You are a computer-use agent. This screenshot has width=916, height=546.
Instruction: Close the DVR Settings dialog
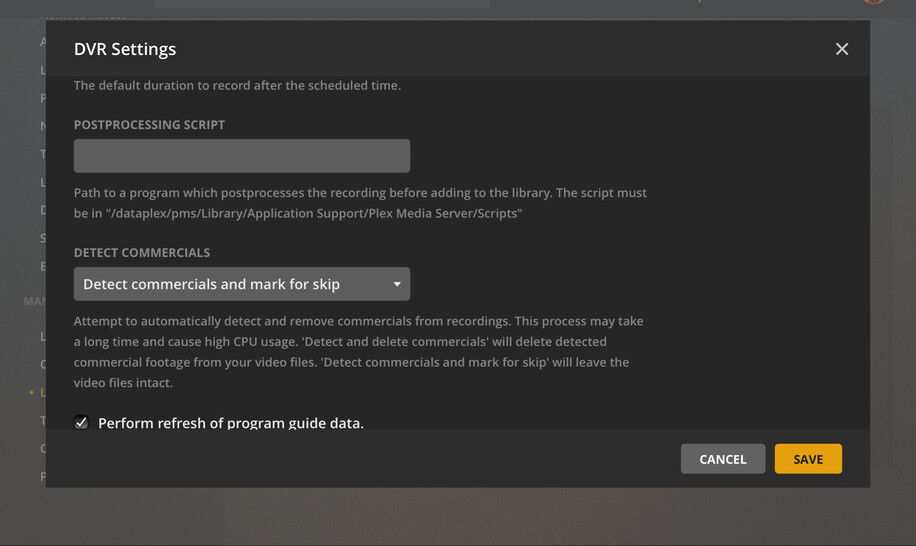(x=842, y=49)
